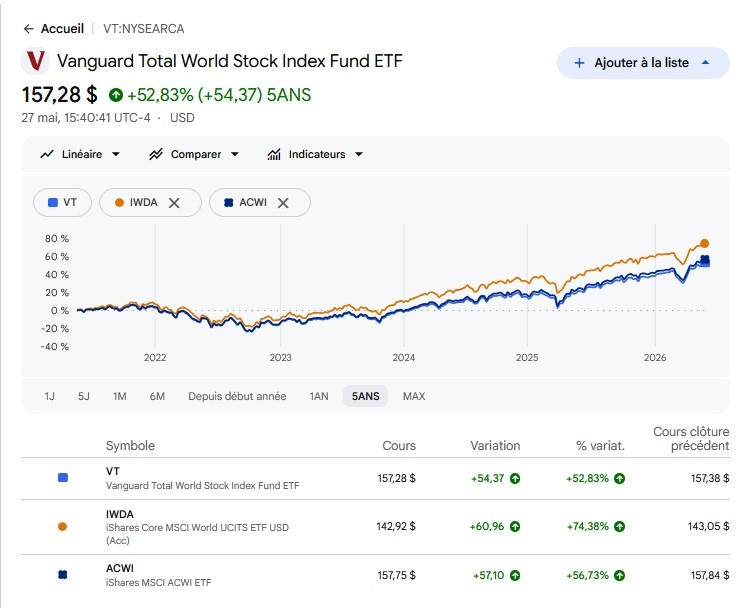Click the Symbole column header
The image size is (750, 608).
[x=130, y=446]
